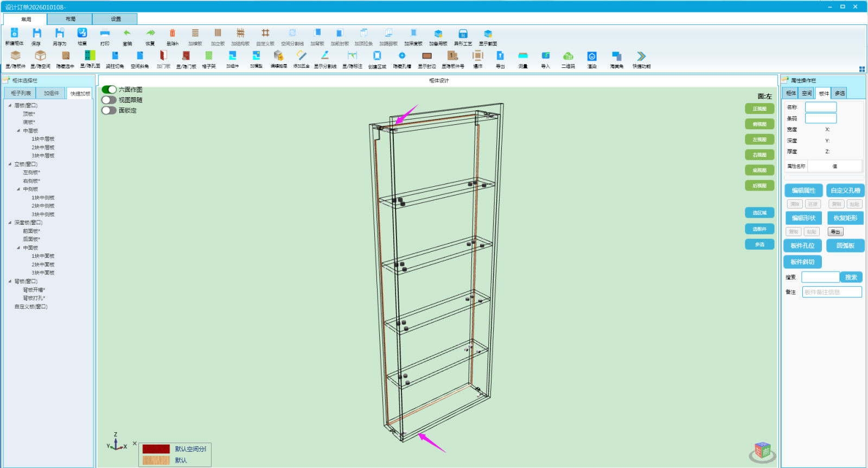Screen dimensions: 868x468
Task: Click the 加门板 door icon
Action: 163,55
